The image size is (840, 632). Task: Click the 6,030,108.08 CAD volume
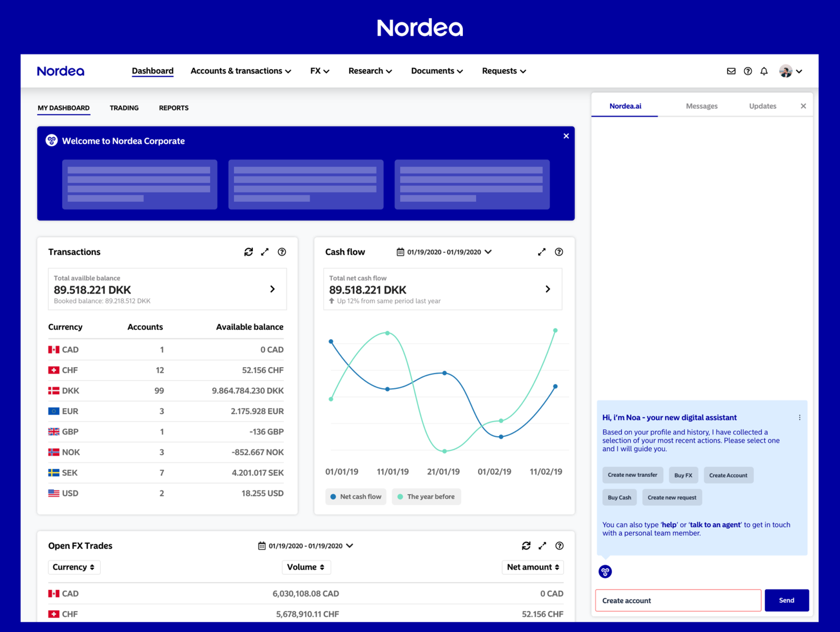coord(306,593)
